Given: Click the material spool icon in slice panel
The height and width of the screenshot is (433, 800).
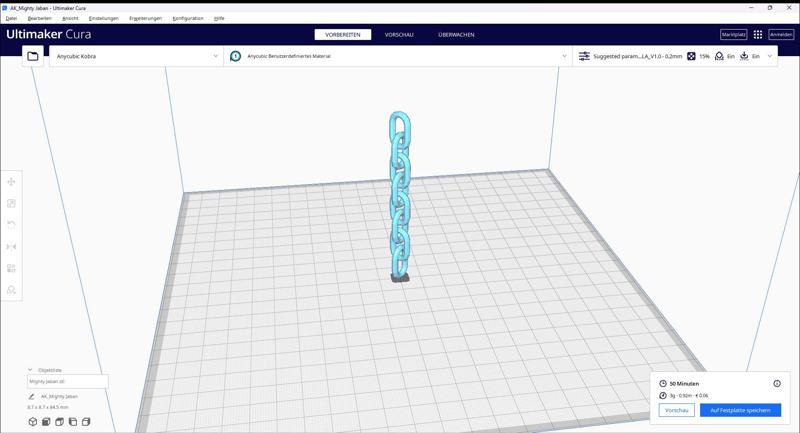Looking at the screenshot, I should click(663, 395).
